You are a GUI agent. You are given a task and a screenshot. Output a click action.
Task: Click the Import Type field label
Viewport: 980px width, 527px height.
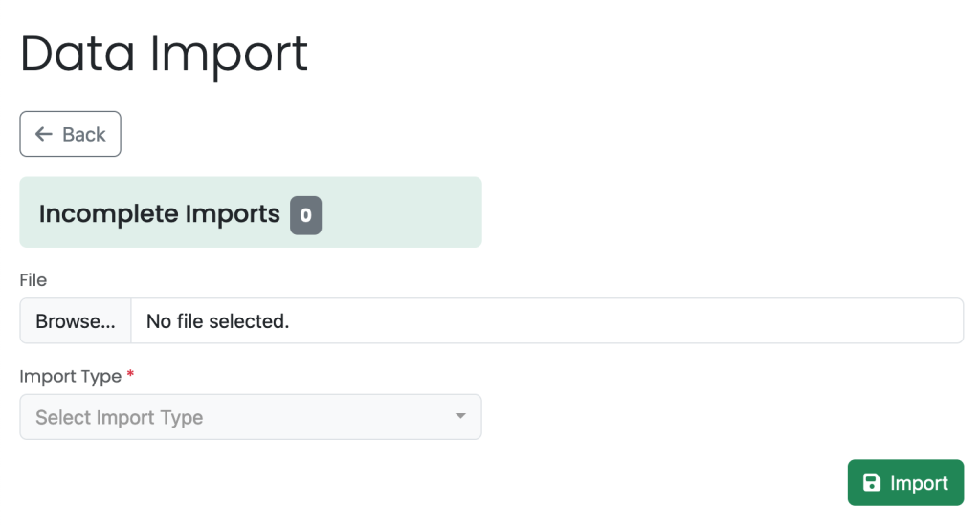click(x=71, y=377)
